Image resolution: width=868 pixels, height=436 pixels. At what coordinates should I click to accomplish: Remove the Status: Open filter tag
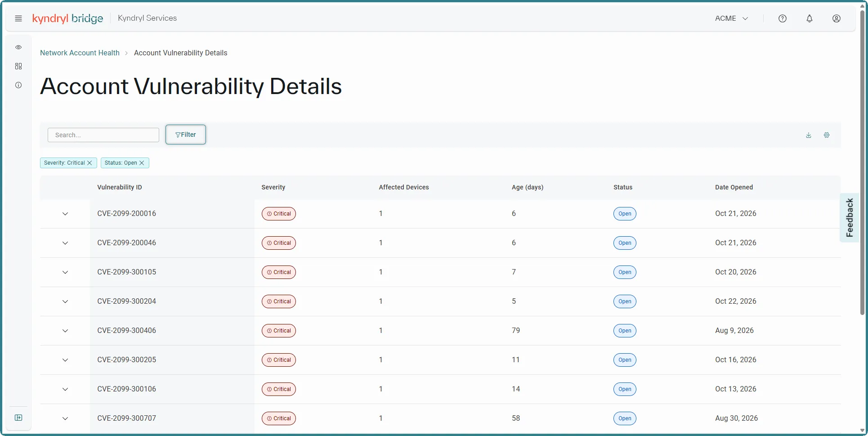(142, 163)
